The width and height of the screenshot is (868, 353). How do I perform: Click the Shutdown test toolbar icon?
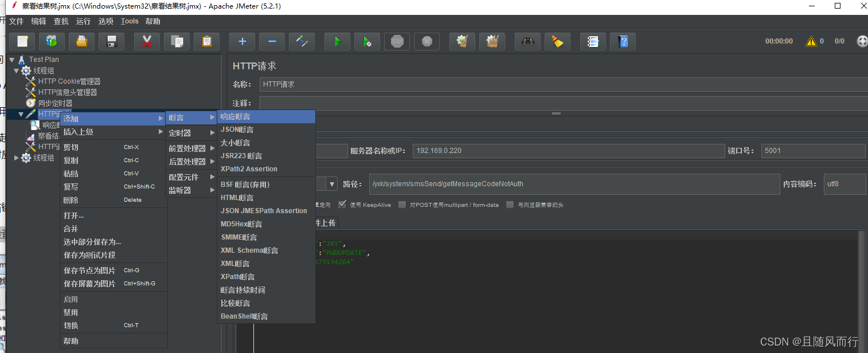(x=427, y=41)
